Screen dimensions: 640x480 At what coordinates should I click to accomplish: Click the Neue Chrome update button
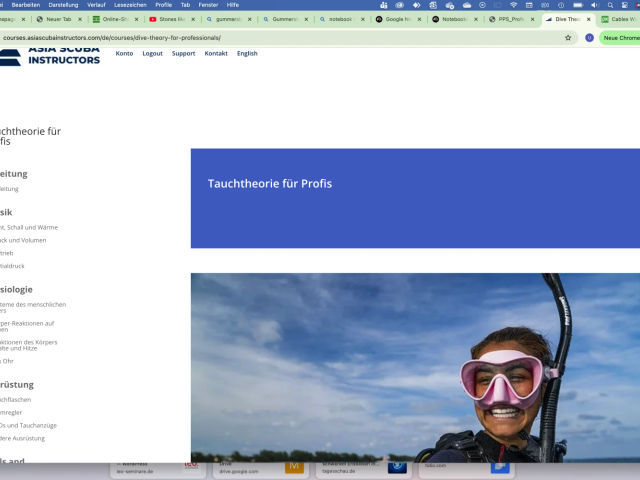pos(620,38)
